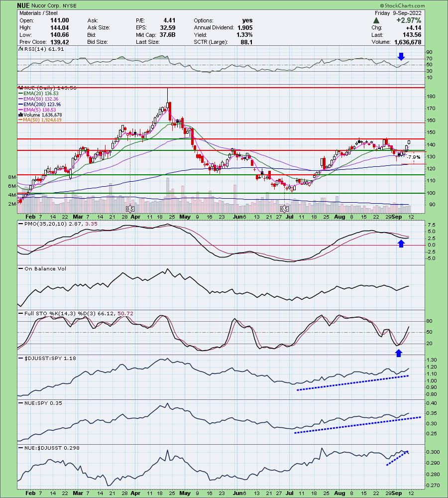Select the Prev Close value 139.42

coord(60,42)
